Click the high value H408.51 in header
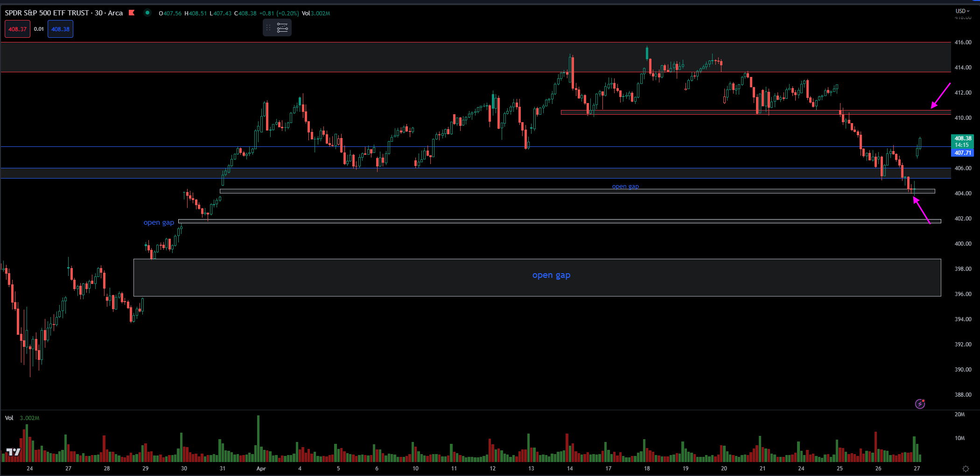 click(196, 13)
